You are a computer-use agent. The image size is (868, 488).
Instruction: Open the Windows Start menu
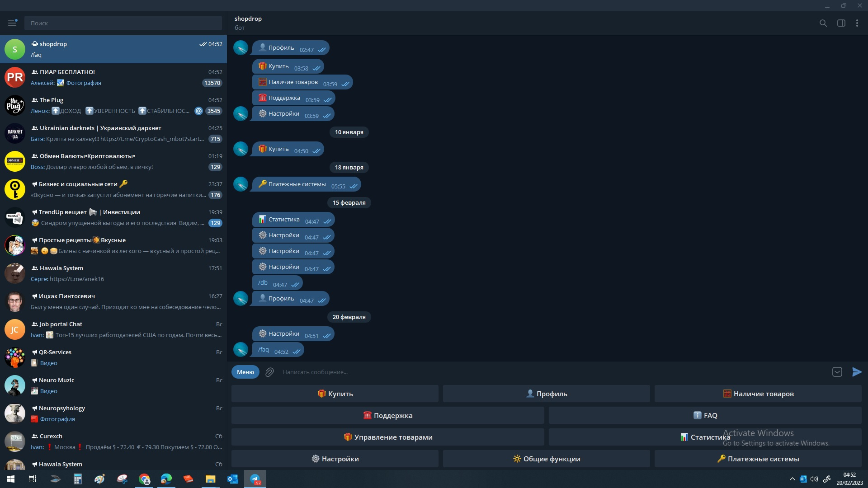point(11,479)
